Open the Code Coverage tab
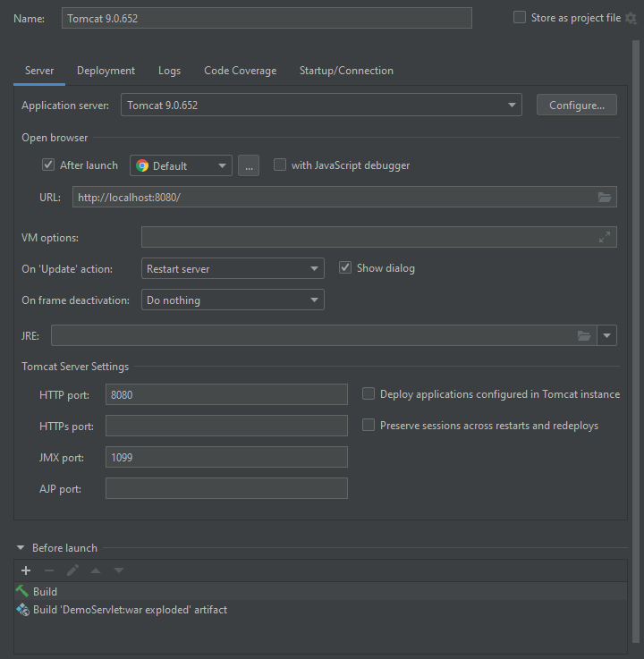The width and height of the screenshot is (644, 659). [x=241, y=71]
